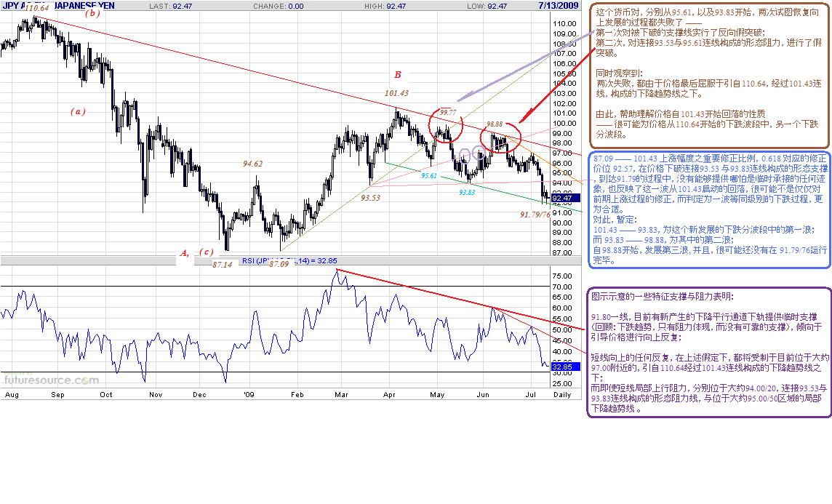Click 107.00 on the price axis
Viewport: 832px width, 504px height.
coord(564,54)
